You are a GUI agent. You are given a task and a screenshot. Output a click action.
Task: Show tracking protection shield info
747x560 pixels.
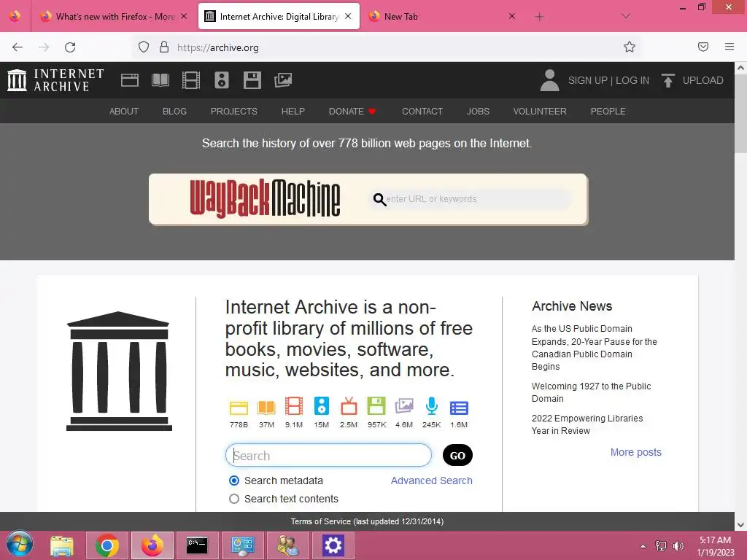point(144,47)
